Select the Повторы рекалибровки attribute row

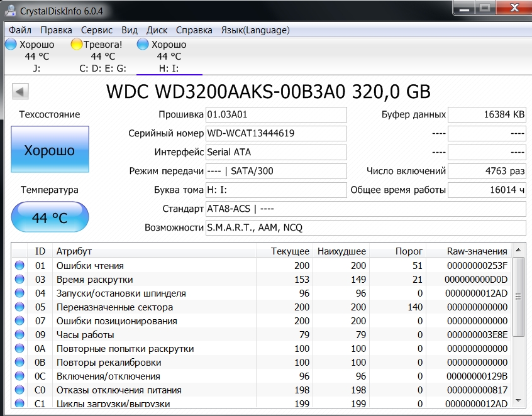point(262,363)
